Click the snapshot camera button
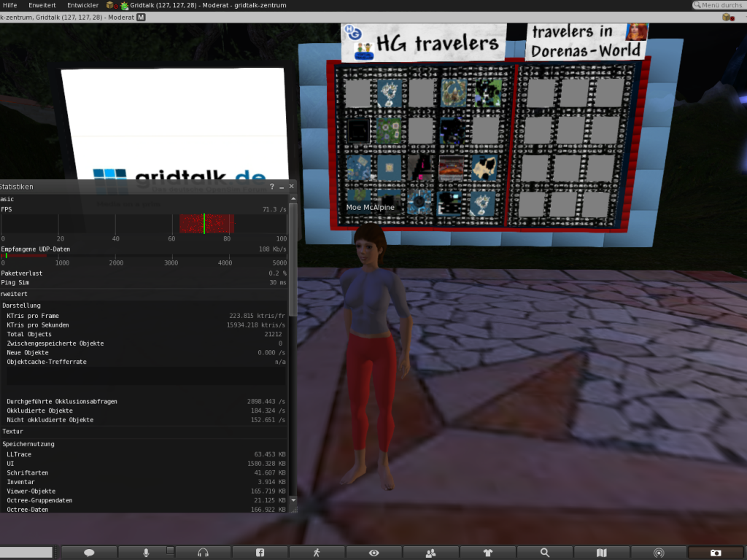Viewport: 747px width, 560px height. pos(716,553)
